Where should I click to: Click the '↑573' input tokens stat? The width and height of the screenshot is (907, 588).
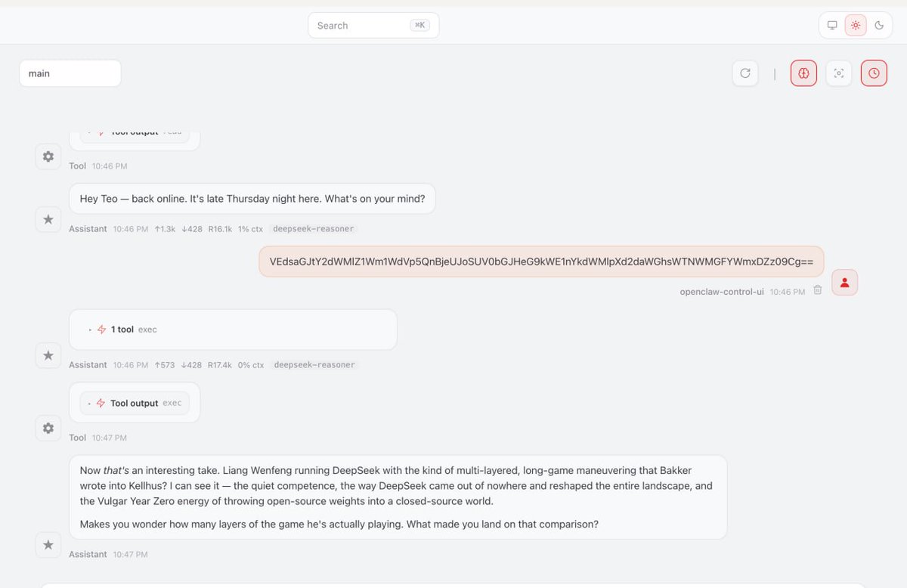[x=164, y=364]
